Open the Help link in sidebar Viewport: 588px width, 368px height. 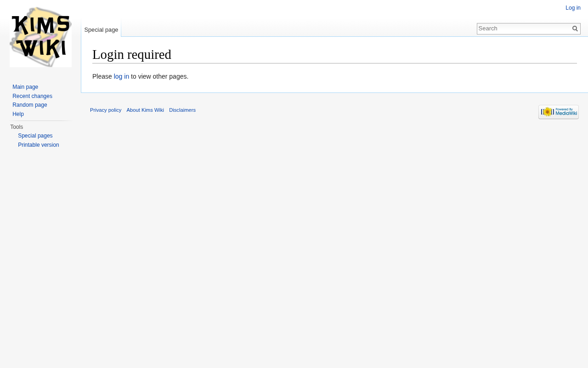coord(18,114)
